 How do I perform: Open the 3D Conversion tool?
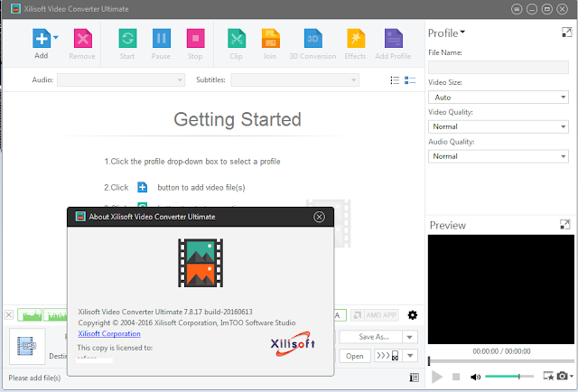[x=313, y=38]
